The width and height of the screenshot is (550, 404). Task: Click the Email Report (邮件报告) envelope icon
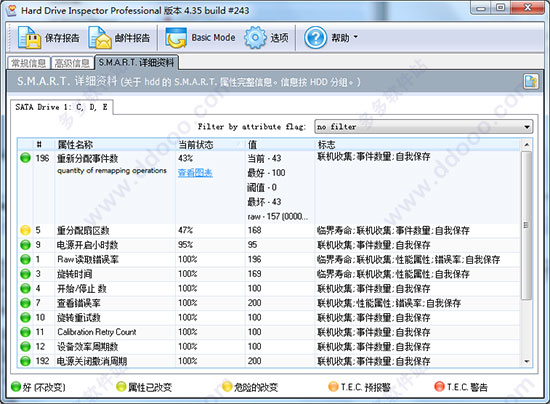(x=100, y=38)
